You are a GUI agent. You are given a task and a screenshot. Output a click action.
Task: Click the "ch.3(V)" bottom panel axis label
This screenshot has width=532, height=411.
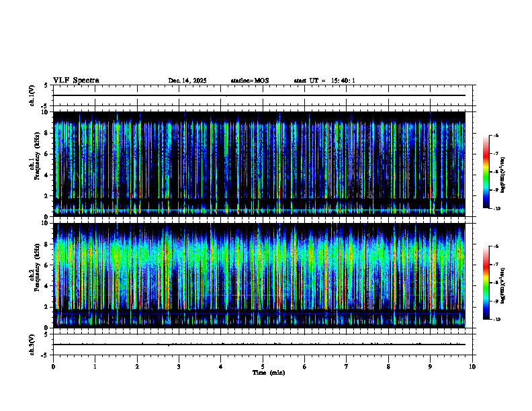click(32, 345)
